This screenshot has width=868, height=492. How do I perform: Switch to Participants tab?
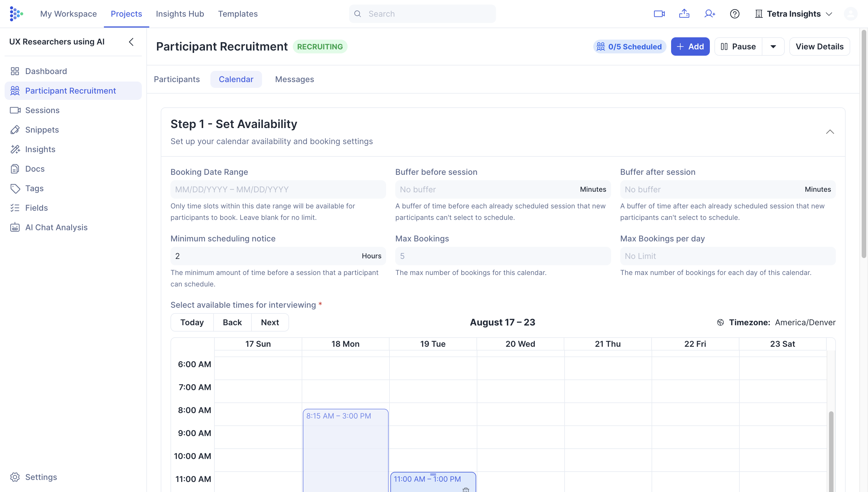click(177, 80)
